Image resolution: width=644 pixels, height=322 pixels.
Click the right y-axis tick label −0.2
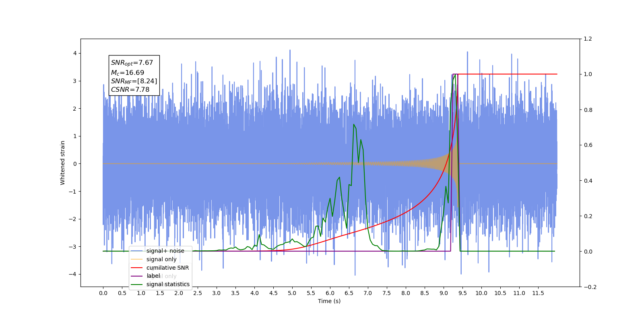pyautogui.click(x=590, y=287)
